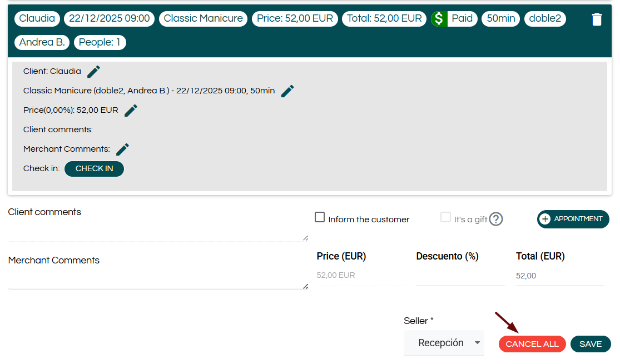Enable Inform the customer checkbox
The width and height of the screenshot is (620, 364).
pyautogui.click(x=320, y=217)
